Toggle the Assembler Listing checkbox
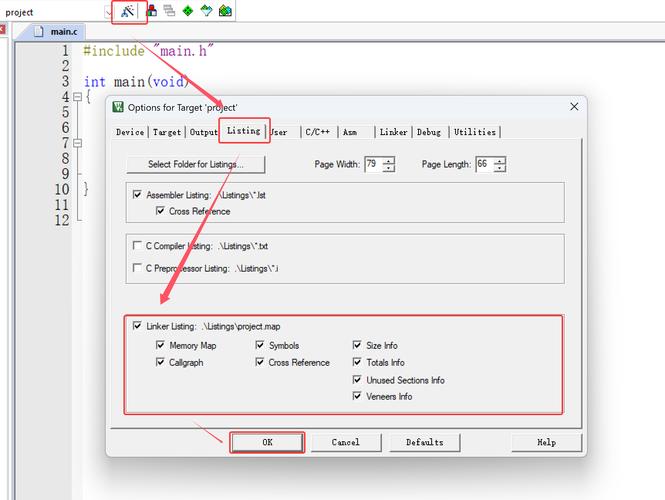 tap(137, 195)
